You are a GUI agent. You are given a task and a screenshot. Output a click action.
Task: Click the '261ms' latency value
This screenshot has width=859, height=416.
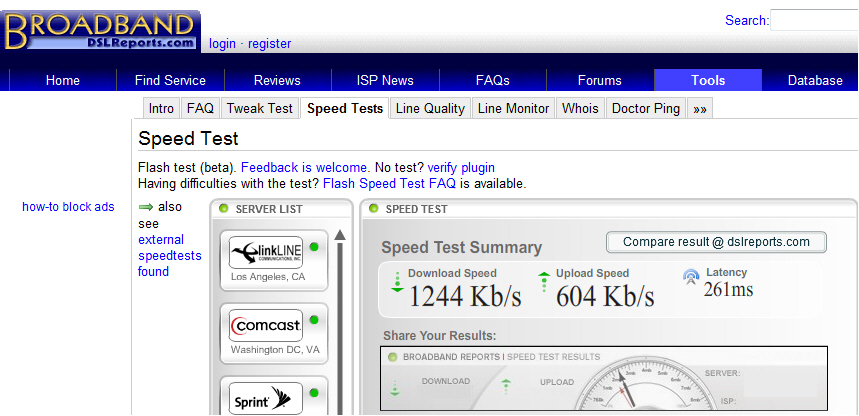pos(728,289)
